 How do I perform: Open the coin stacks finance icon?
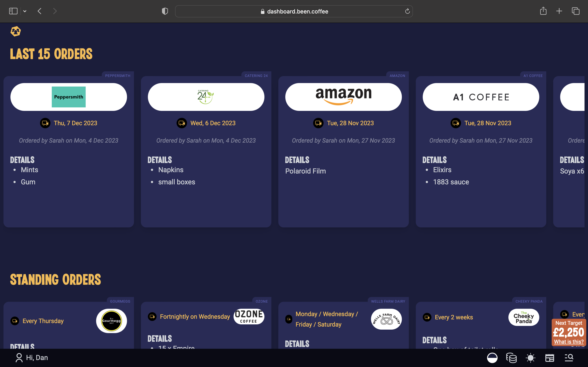pos(511,358)
